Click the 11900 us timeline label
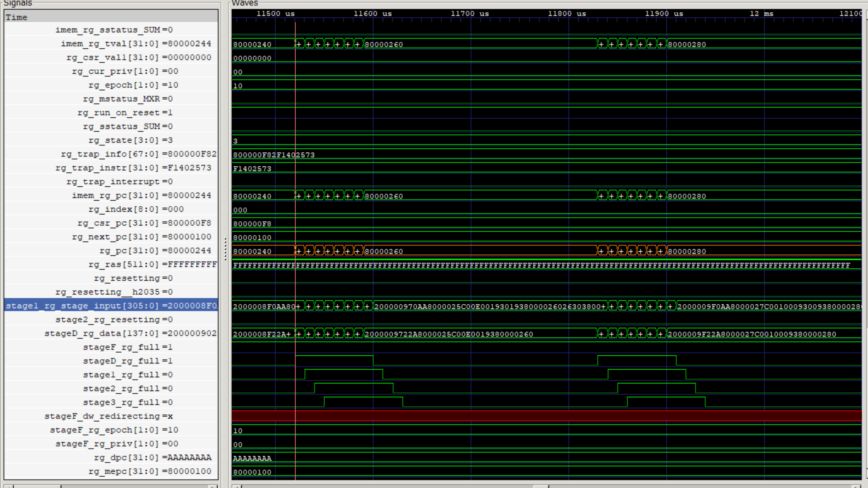The width and height of the screenshot is (868, 488). pyautogui.click(x=664, y=14)
